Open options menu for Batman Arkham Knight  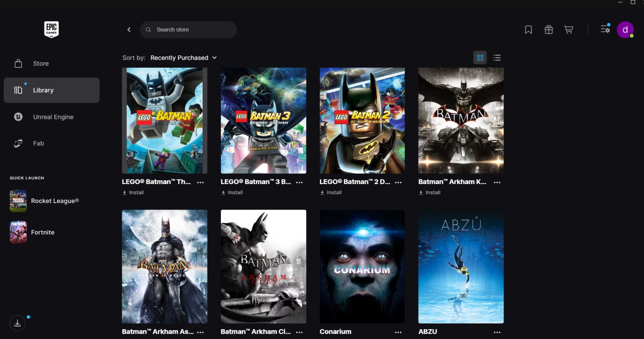point(497,182)
